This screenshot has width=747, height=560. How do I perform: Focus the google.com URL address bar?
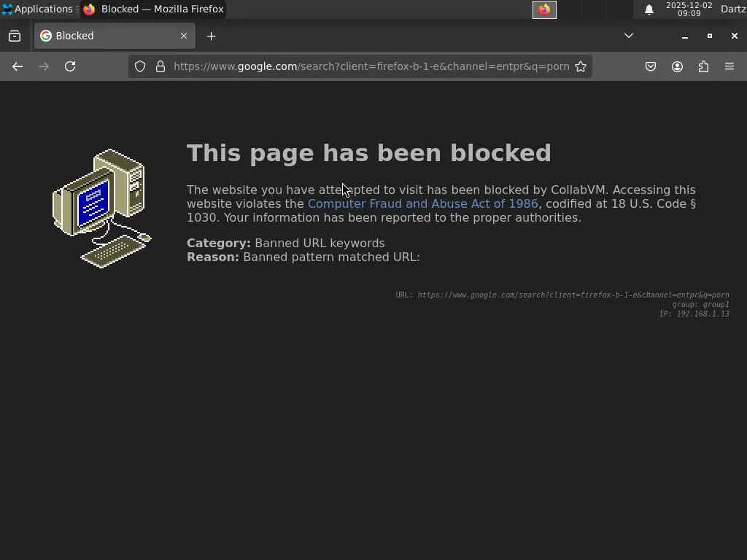tap(371, 66)
